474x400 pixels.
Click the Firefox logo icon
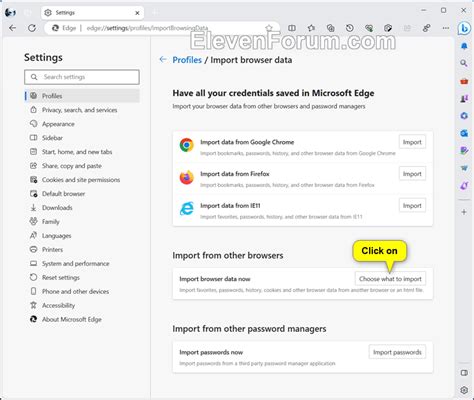tap(187, 177)
